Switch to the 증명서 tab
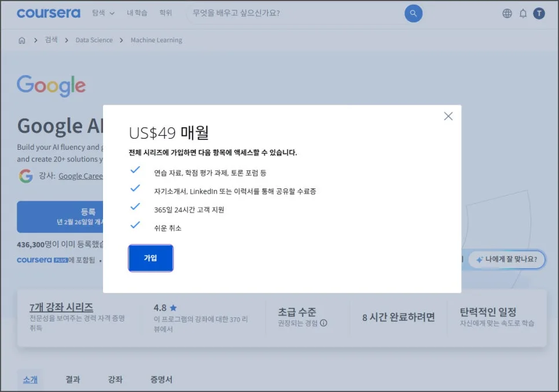The image size is (559, 392). pyautogui.click(x=161, y=379)
